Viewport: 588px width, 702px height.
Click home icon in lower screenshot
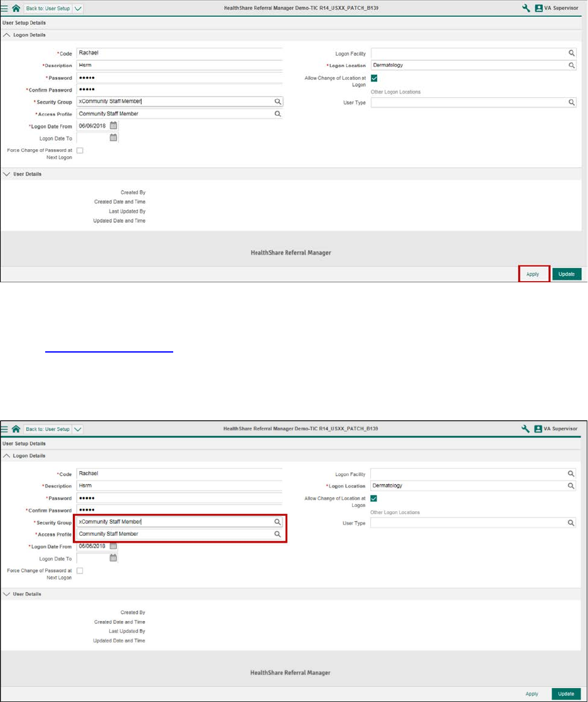coord(16,429)
